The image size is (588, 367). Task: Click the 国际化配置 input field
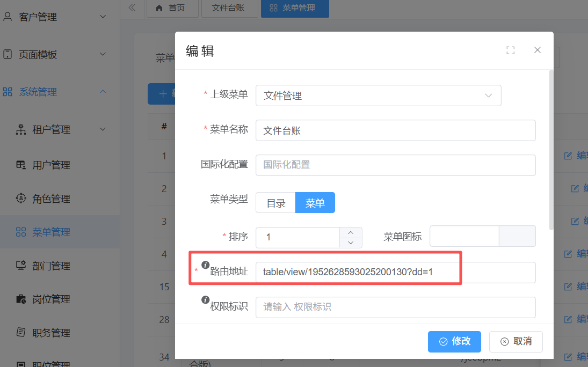click(395, 165)
